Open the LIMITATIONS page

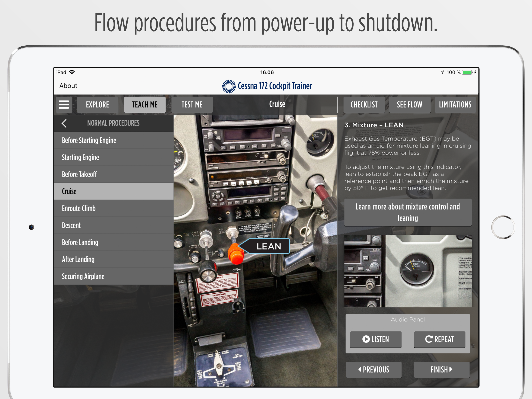[455, 104]
